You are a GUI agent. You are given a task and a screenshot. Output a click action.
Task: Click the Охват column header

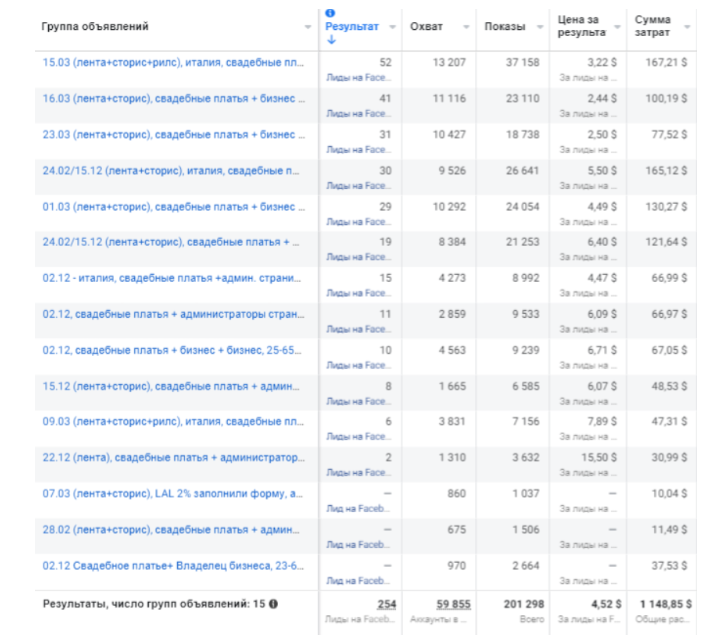point(426,27)
